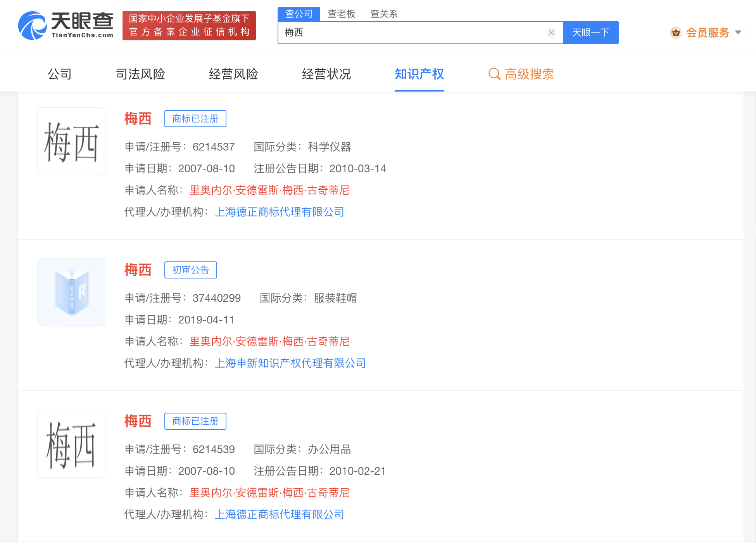Open the 公司 results tab
The width and height of the screenshot is (756, 543).
[60, 74]
